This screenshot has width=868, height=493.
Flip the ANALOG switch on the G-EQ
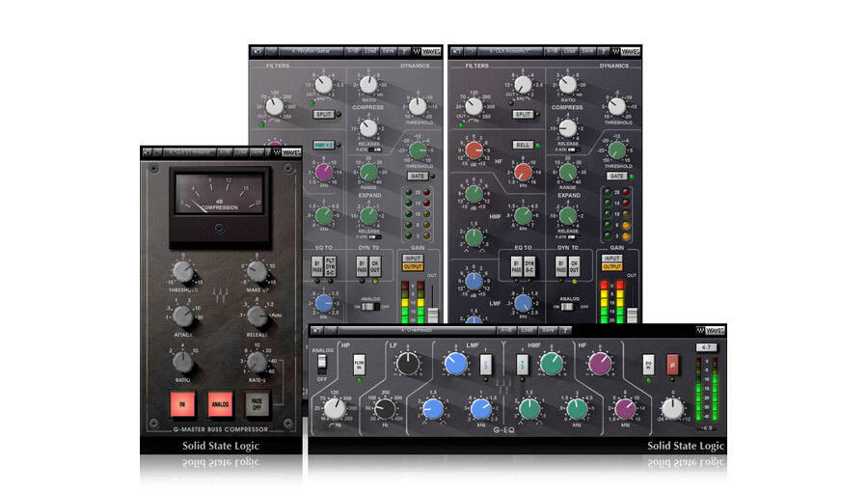point(321,364)
